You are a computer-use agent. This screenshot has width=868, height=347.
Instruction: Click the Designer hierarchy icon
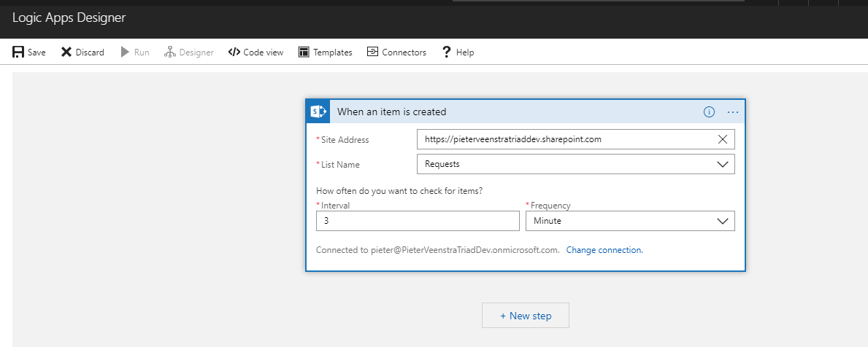[x=170, y=52]
